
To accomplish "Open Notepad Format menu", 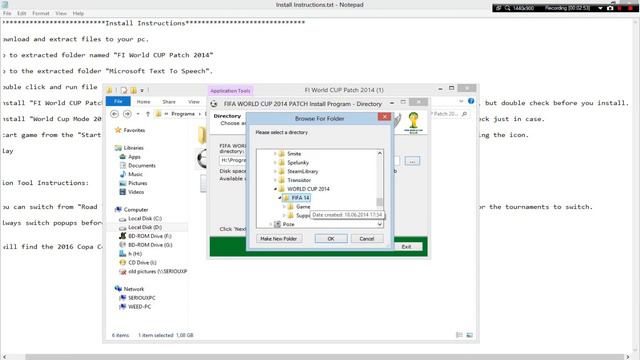I will 41,13.
